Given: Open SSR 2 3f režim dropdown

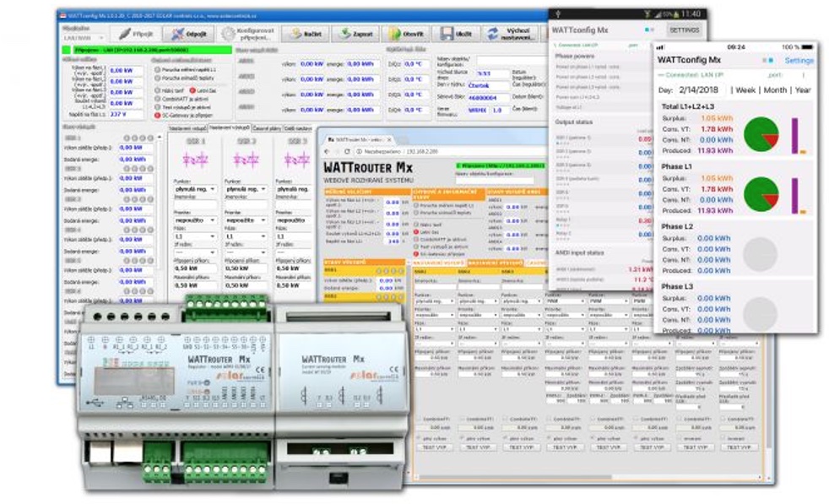Looking at the screenshot, I should click(x=246, y=252).
